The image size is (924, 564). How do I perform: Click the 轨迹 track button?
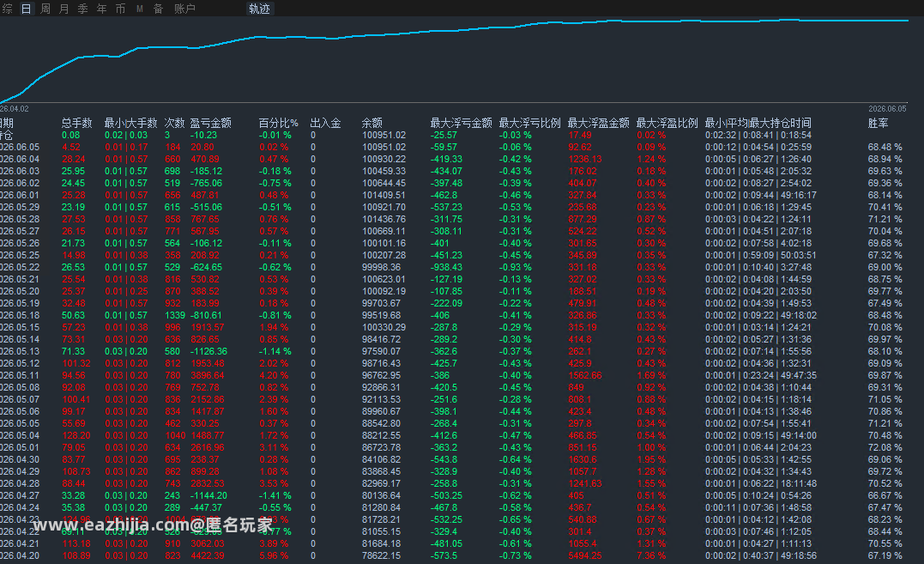259,9
